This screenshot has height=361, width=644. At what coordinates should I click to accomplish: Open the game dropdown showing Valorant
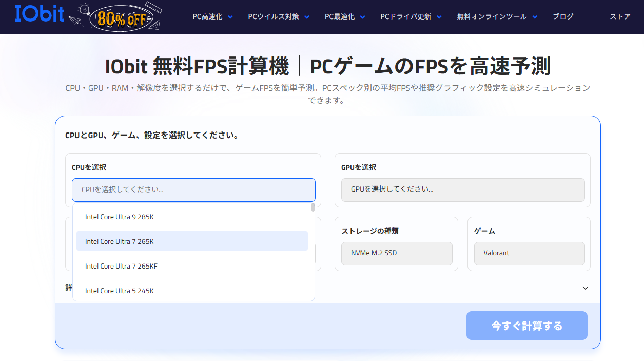click(530, 254)
